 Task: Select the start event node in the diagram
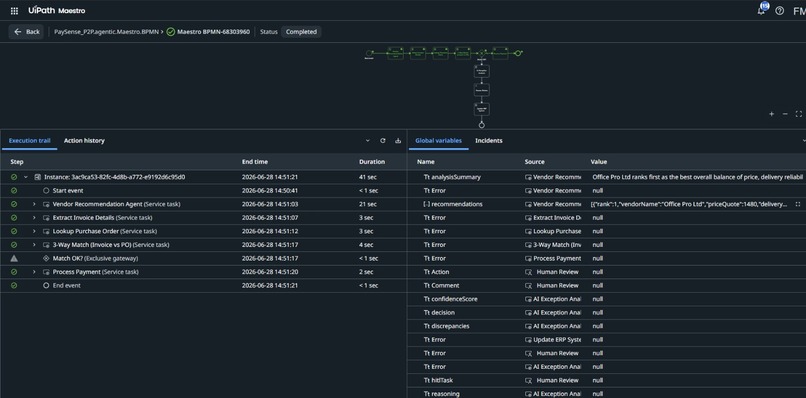coord(369,53)
